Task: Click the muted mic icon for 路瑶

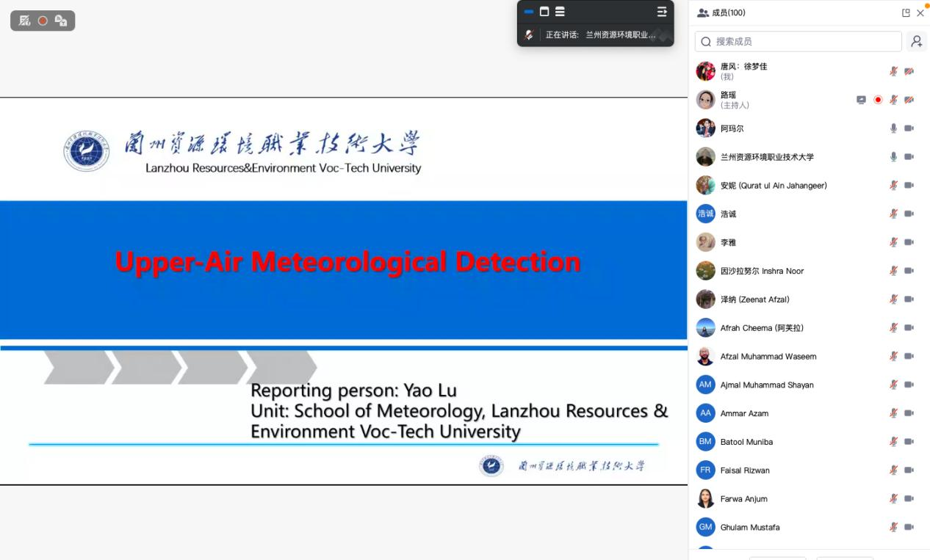Action: pyautogui.click(x=894, y=100)
